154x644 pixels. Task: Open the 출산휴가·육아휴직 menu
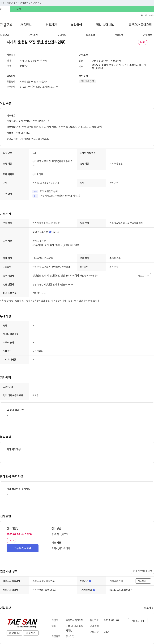pyautogui.click(x=140, y=25)
